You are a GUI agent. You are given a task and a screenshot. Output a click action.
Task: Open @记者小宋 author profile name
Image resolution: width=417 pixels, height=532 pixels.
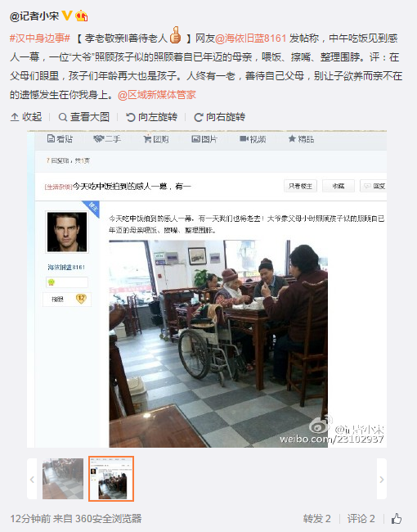coord(34,16)
